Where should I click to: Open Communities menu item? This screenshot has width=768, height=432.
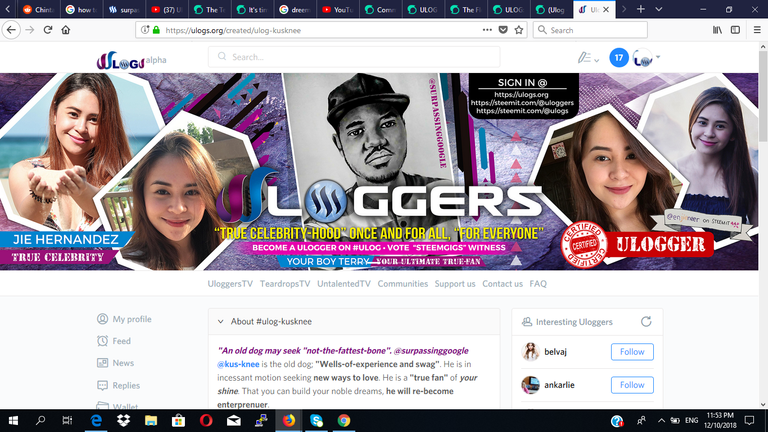403,284
